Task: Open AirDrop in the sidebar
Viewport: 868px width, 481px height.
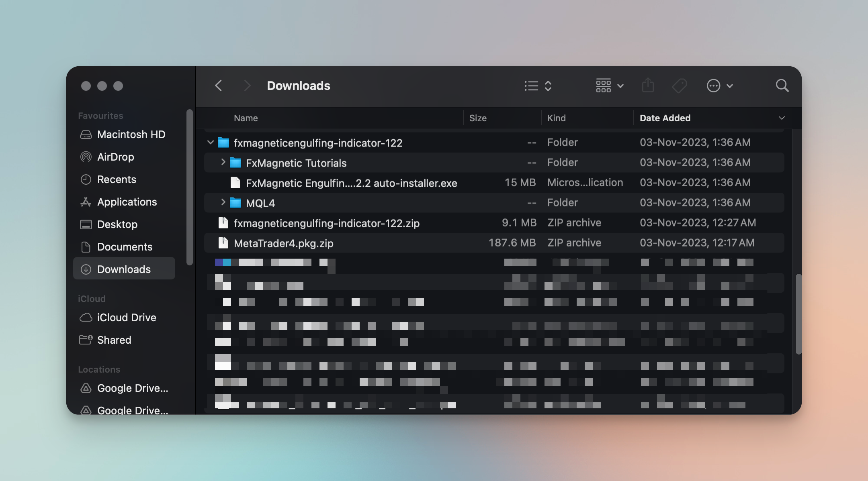Action: click(x=115, y=157)
